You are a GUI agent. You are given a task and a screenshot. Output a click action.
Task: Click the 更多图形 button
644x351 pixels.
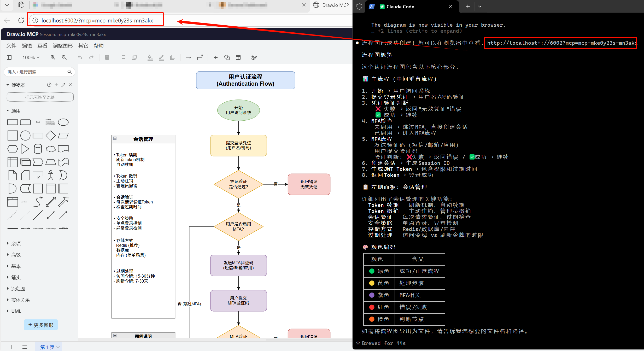41,325
